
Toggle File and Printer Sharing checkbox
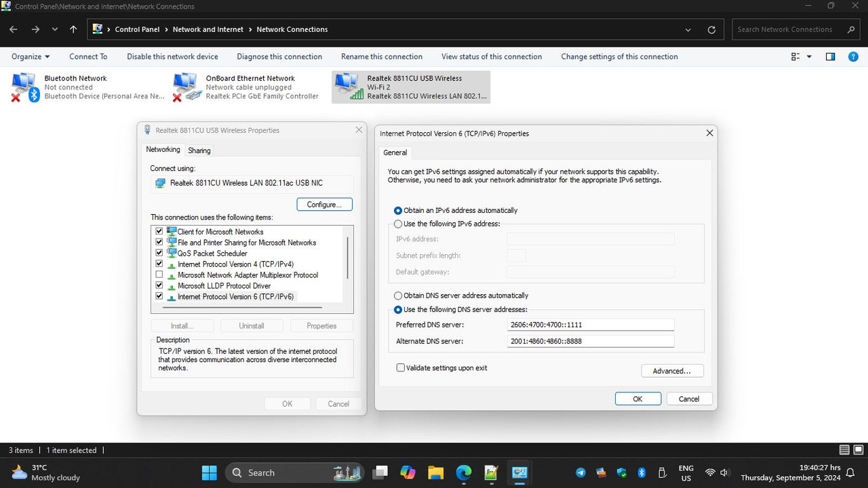pos(159,242)
